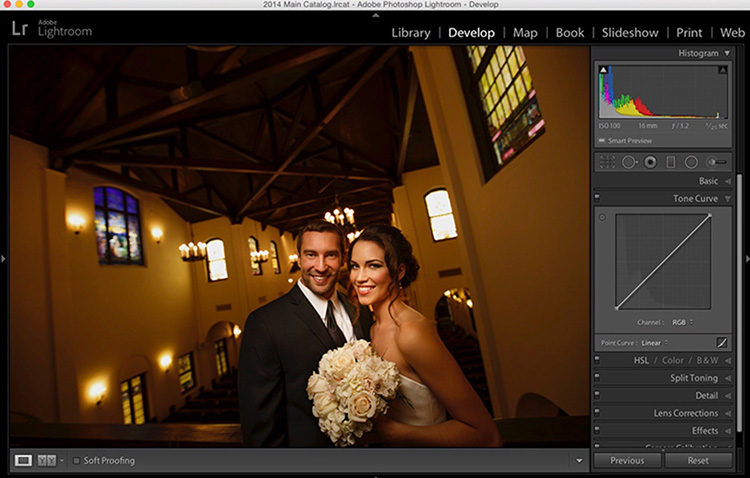Open the Map module

(525, 33)
